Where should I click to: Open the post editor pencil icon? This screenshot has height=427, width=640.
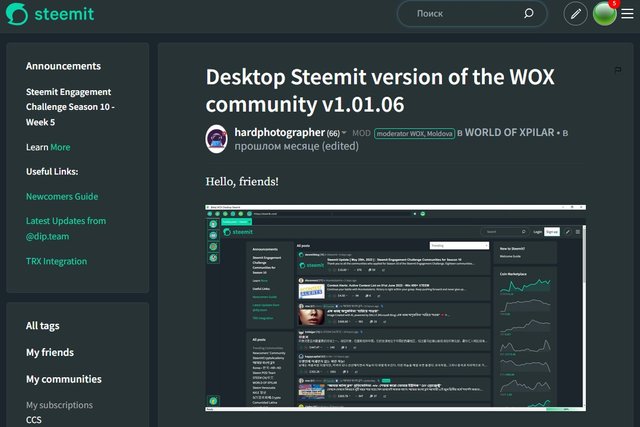pyautogui.click(x=576, y=14)
